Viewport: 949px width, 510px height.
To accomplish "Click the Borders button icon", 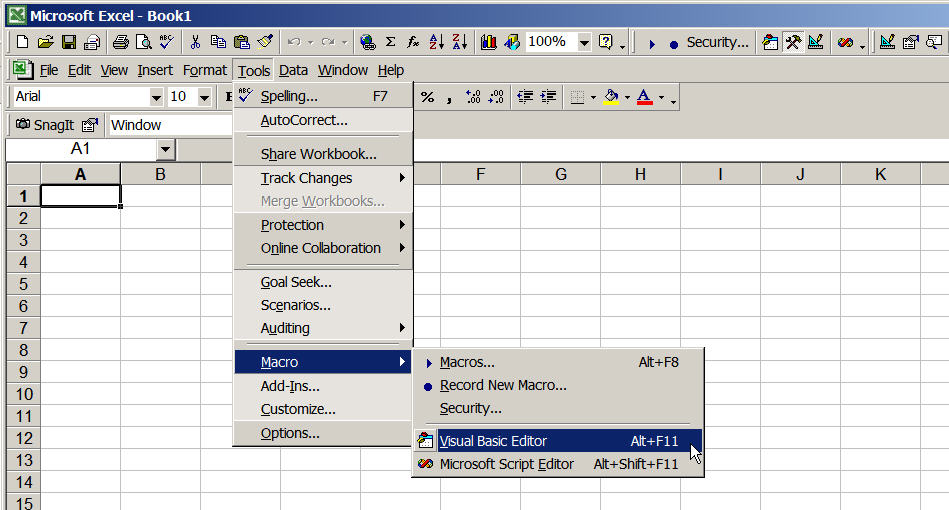I will coord(577,97).
